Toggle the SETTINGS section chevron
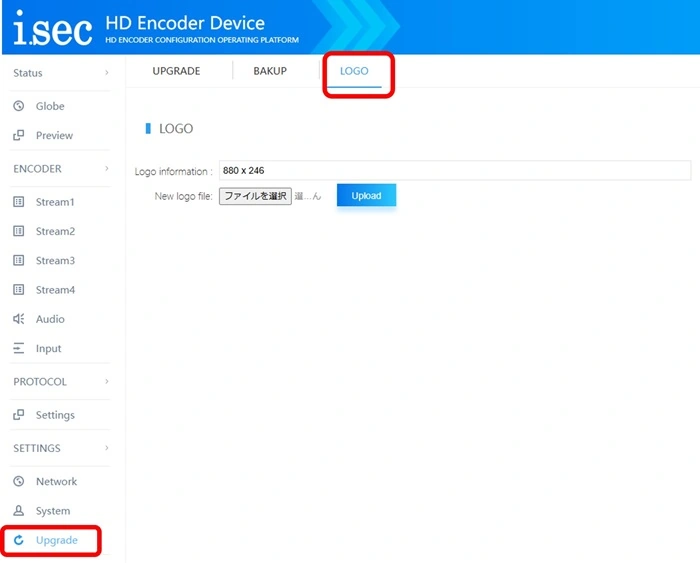The image size is (700, 563). click(107, 448)
